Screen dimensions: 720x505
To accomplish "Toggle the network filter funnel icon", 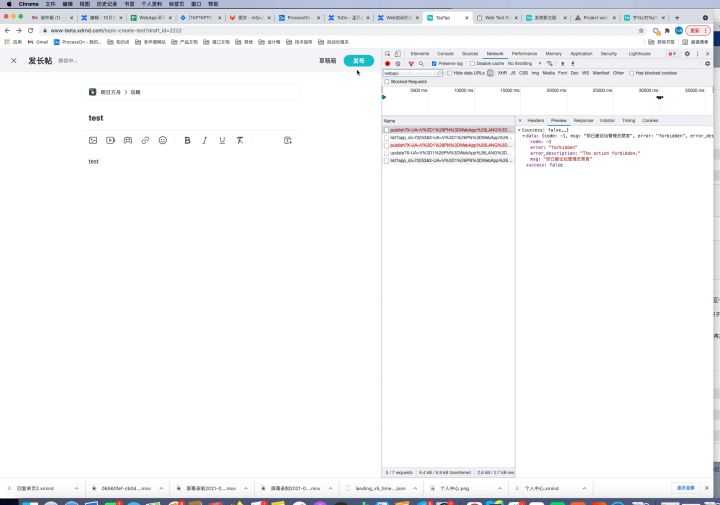I will coord(411,63).
